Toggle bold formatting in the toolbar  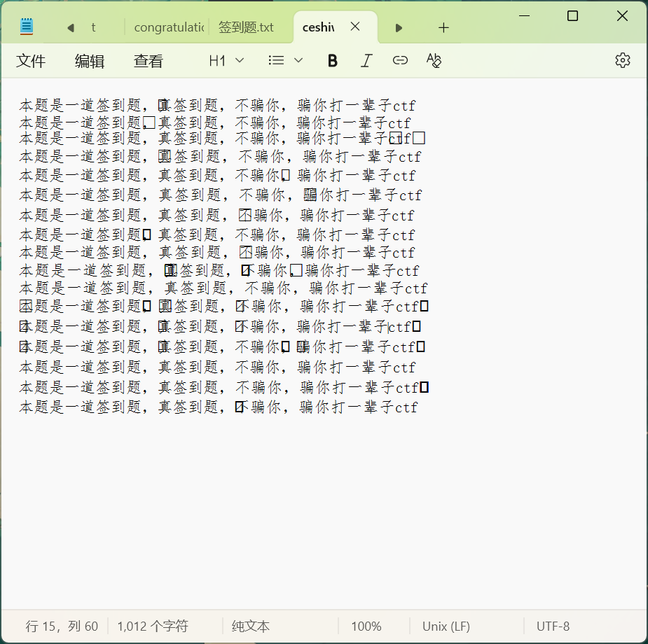[333, 61]
